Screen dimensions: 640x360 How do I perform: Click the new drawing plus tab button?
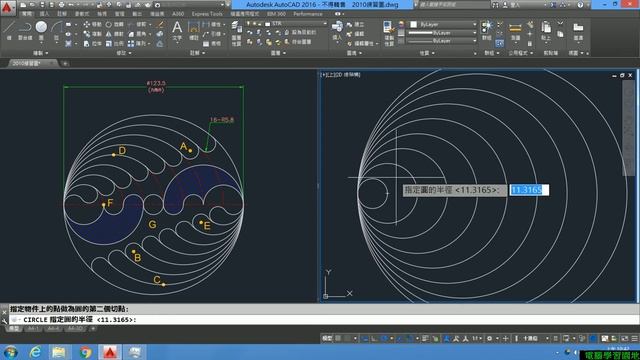pyautogui.click(x=65, y=63)
